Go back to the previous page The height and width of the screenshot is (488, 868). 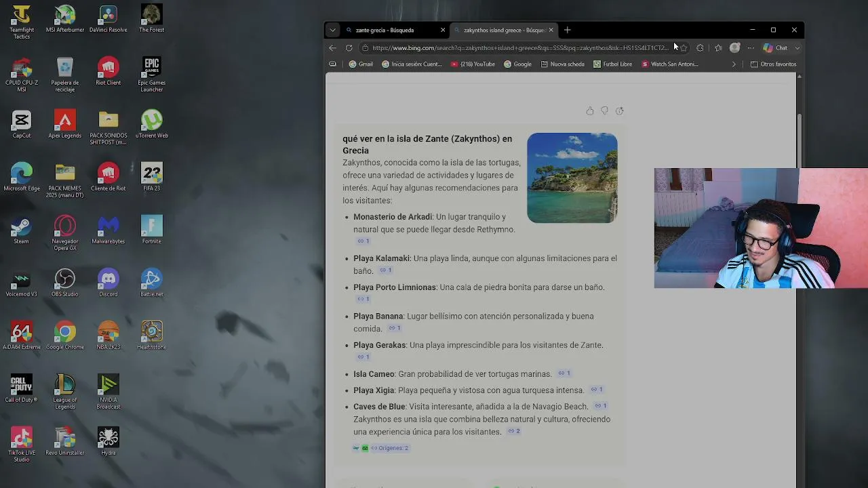coord(332,48)
